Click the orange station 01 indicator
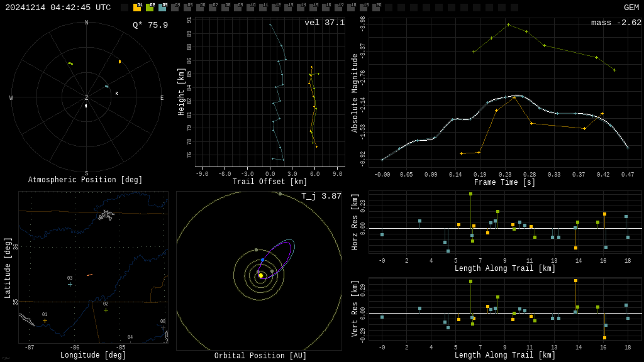The width and height of the screenshot is (644, 362). (x=137, y=8)
